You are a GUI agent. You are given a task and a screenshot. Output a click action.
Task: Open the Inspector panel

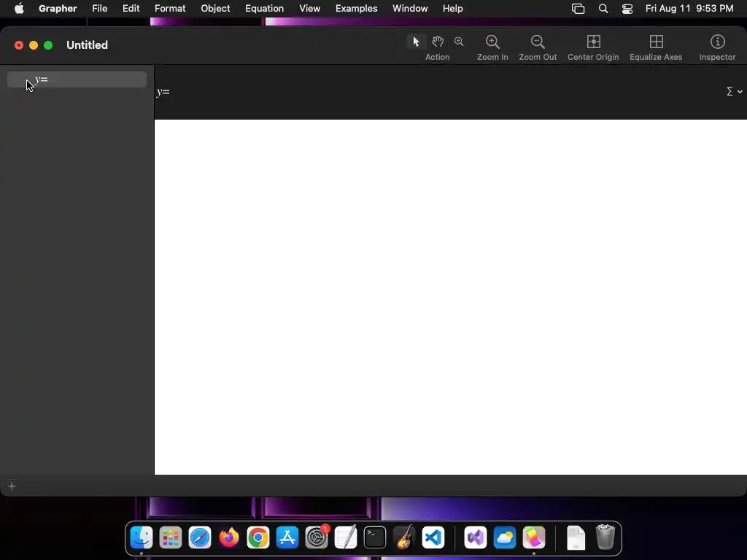pos(718,47)
